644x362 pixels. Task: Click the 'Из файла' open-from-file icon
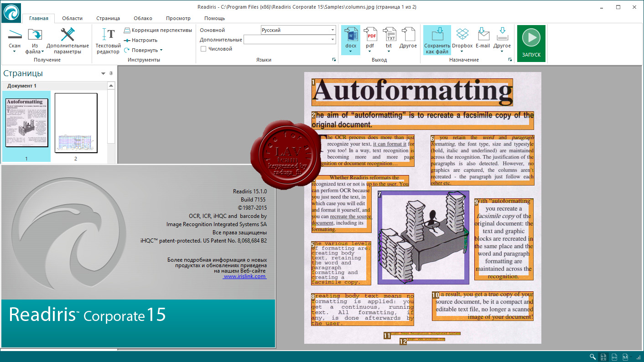[35, 35]
